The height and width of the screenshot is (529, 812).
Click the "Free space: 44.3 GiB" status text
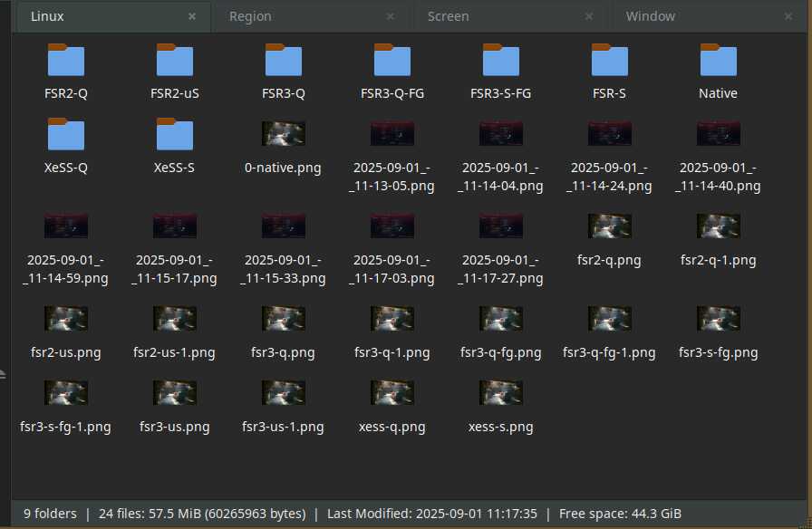tap(621, 514)
